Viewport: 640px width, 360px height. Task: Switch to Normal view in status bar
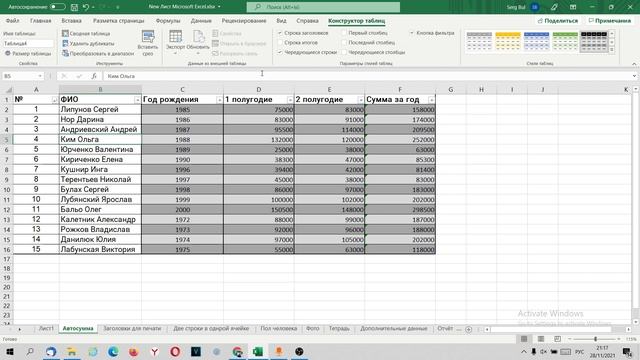[x=524, y=339]
